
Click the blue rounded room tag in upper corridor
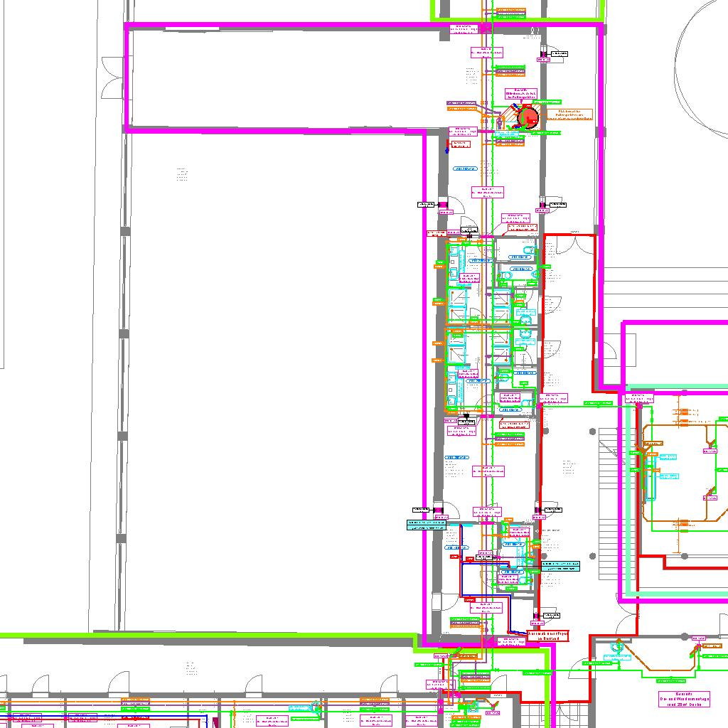click(x=466, y=169)
